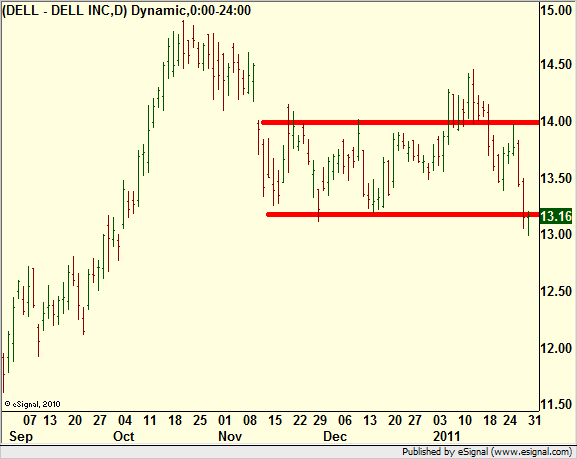
Task: Click the DELL INC chart title text
Action: click(x=127, y=10)
